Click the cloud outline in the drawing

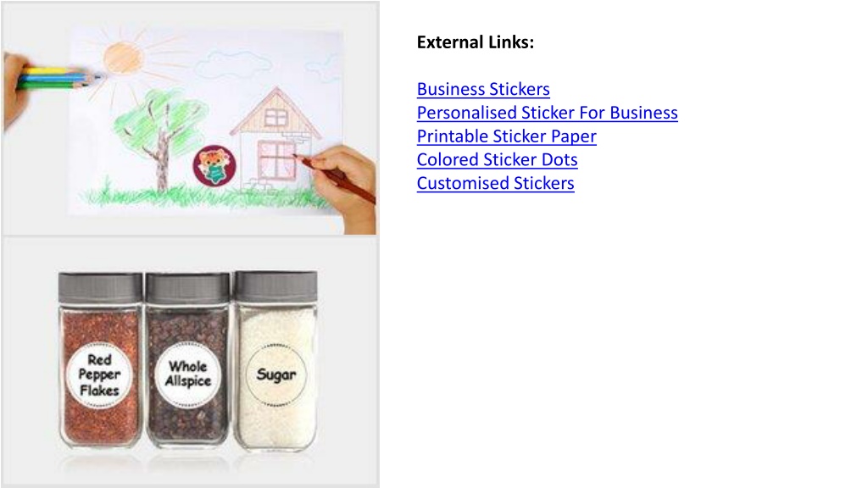click(225, 64)
